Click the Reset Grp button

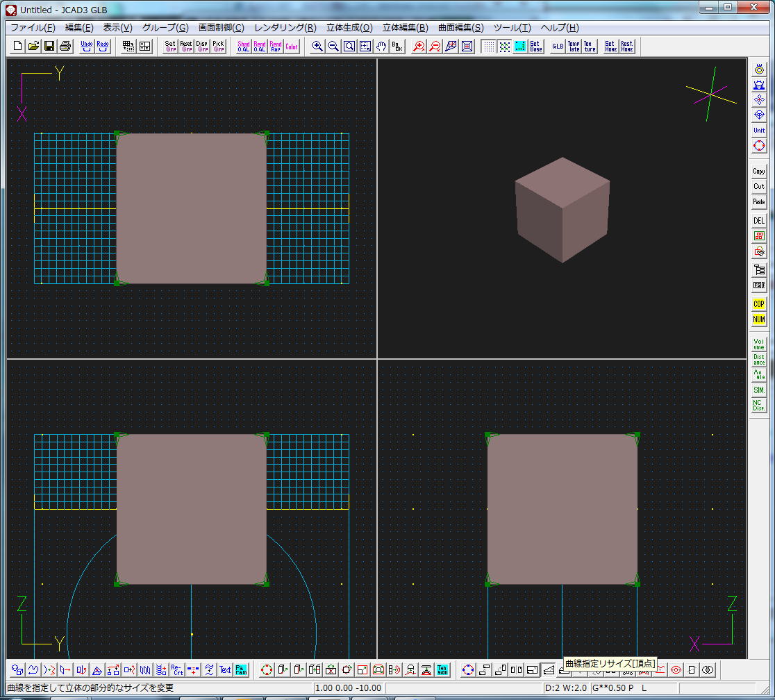coord(186,46)
